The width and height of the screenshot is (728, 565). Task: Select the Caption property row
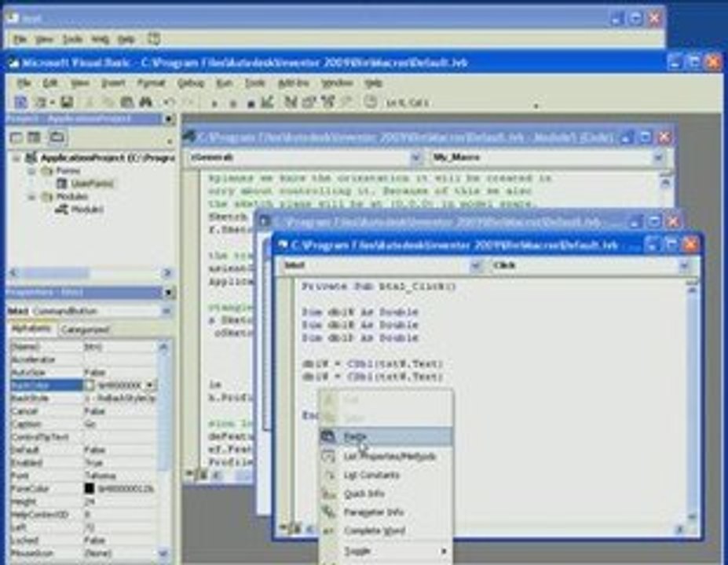point(83,425)
